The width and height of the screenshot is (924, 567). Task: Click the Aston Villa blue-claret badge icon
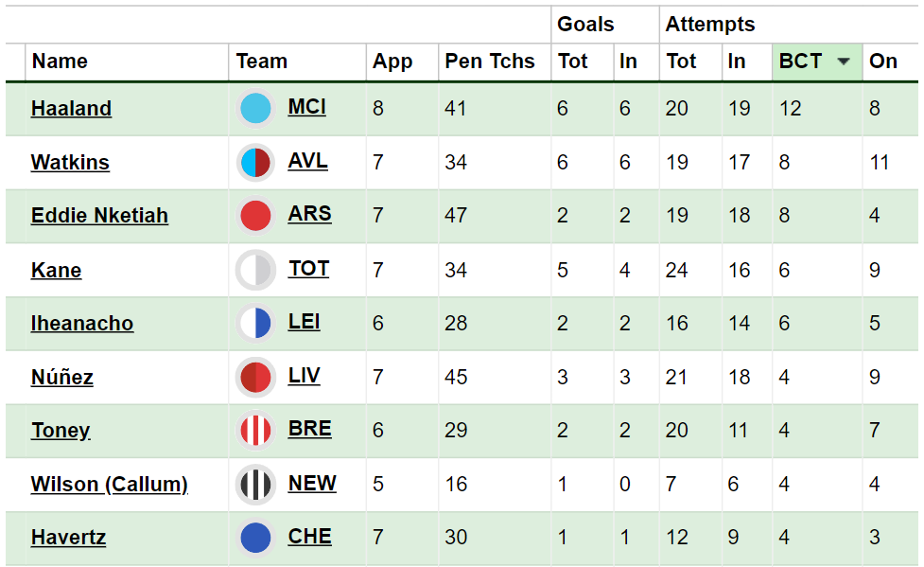click(255, 162)
